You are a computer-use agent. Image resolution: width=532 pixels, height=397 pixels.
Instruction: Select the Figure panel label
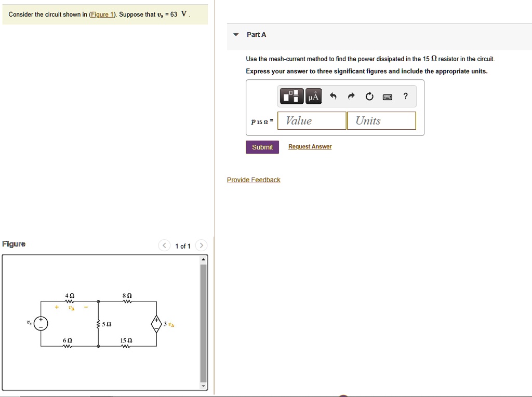tap(14, 243)
